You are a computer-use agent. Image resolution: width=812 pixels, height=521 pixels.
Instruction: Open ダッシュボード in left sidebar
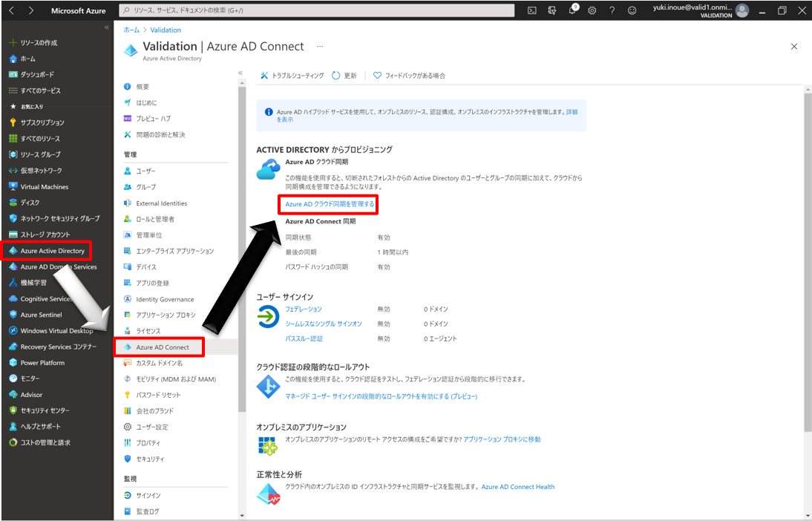pyautogui.click(x=32, y=74)
